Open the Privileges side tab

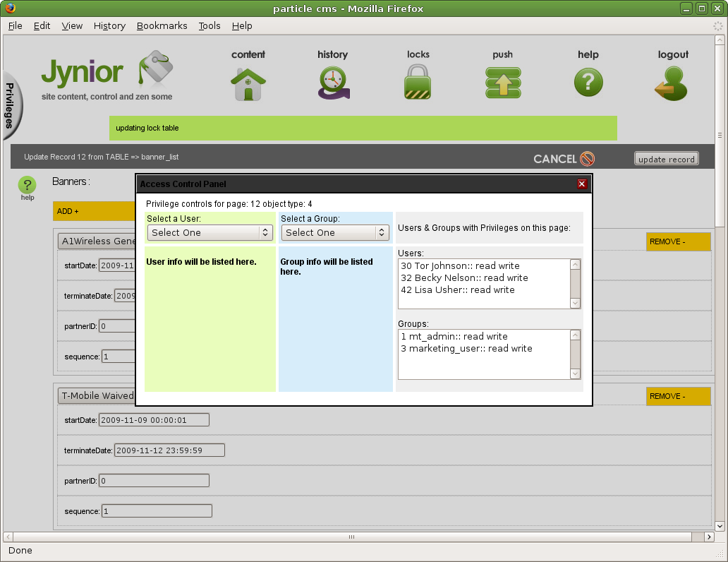11,104
